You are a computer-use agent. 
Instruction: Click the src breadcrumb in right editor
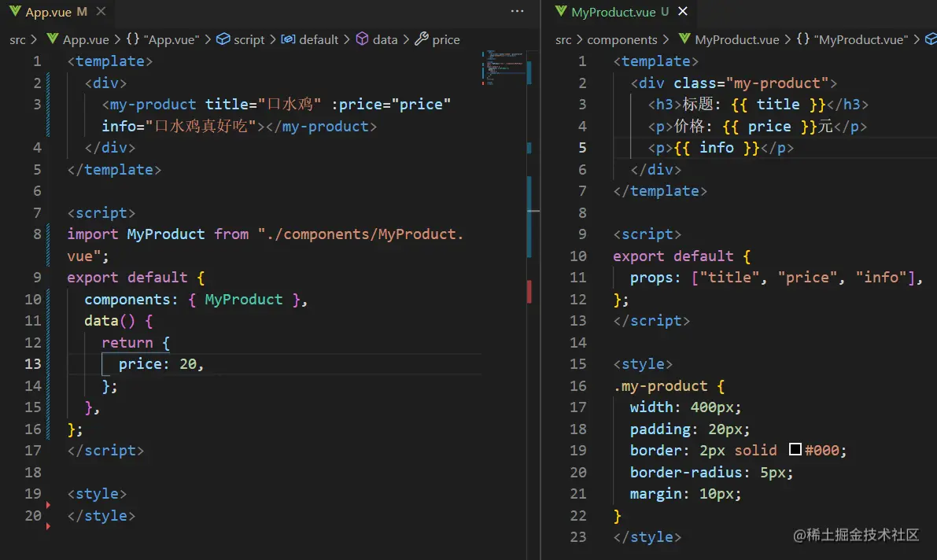[x=563, y=39]
